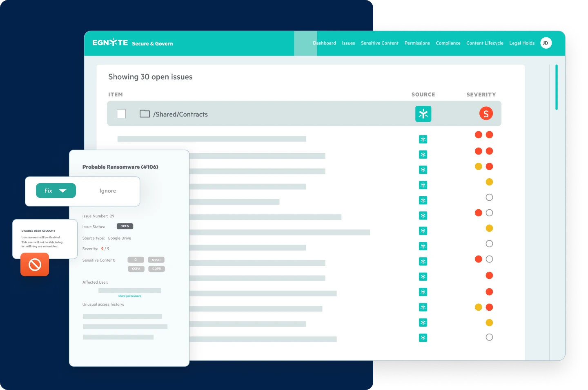588x390 pixels.
Task: Click the folder icon beside /Shared/Contracts
Action: 145,114
